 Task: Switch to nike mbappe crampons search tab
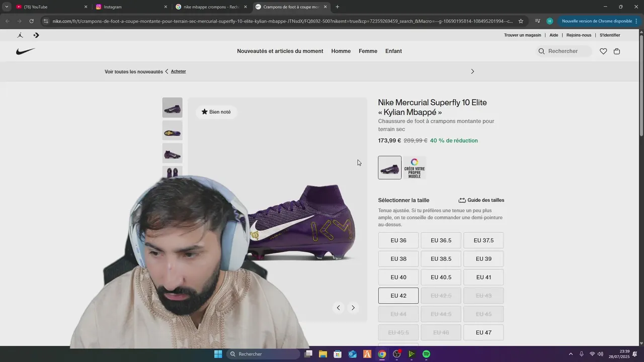click(x=211, y=7)
